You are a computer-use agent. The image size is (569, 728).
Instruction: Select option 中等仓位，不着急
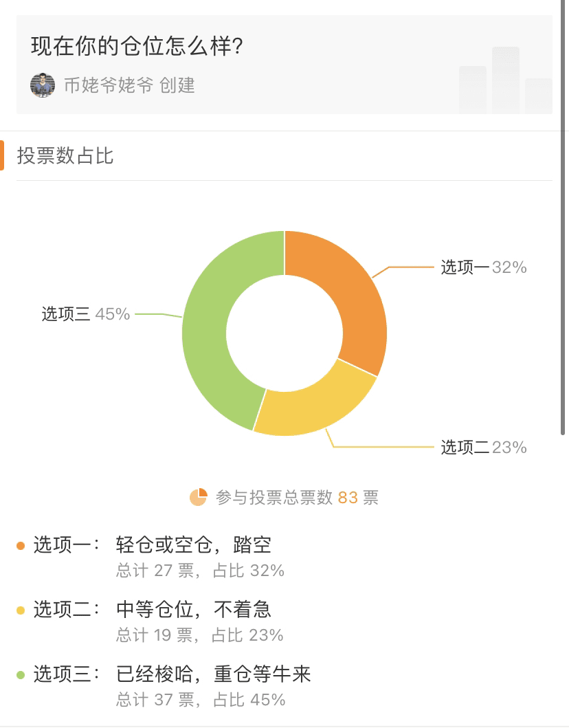point(194,610)
